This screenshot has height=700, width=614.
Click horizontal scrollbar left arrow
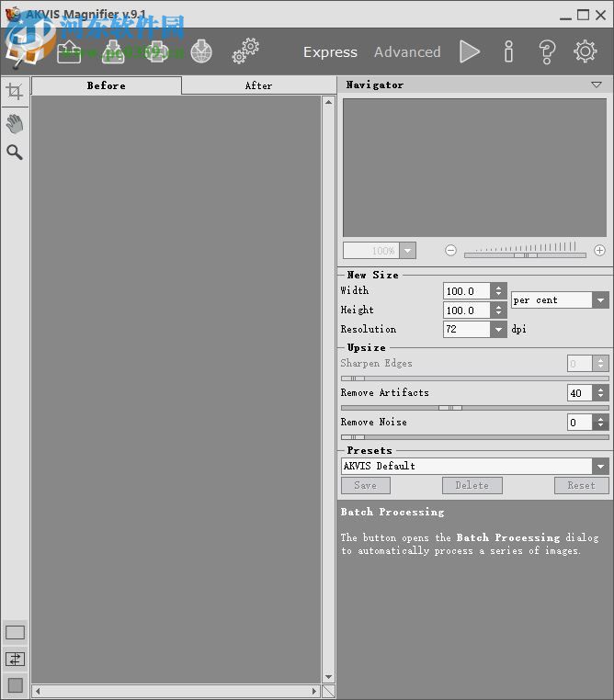[38, 691]
